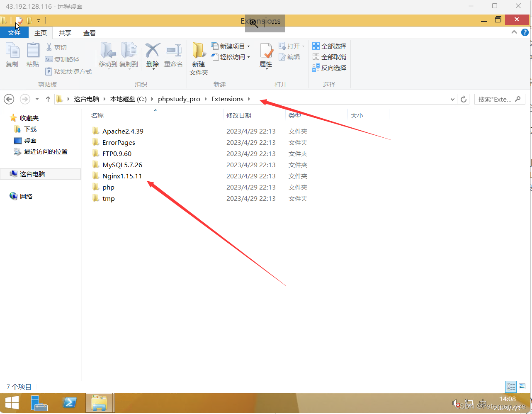The image size is (532, 414).
Task: Click 本地磁盘 (C:) in the address bar
Action: coord(129,99)
